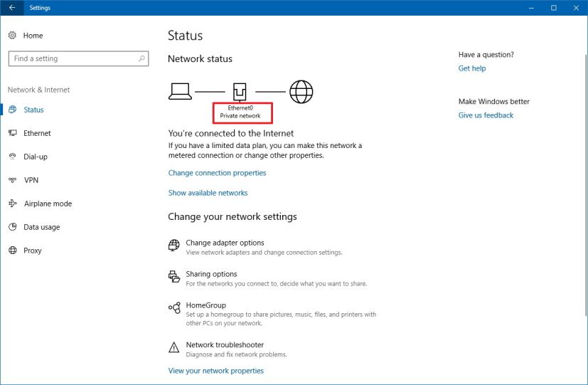588x385 pixels.
Task: Click the "Have a question?" text
Action: (486, 54)
